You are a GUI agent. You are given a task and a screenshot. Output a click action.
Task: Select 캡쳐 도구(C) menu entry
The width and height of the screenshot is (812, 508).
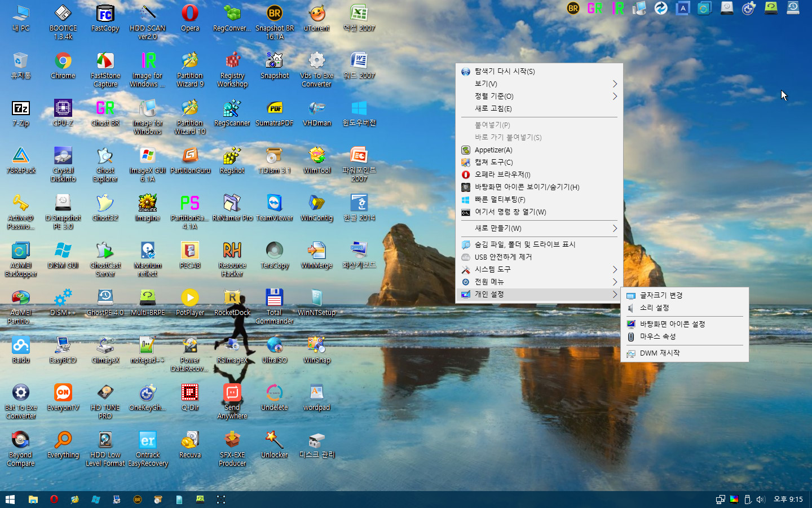539,162
